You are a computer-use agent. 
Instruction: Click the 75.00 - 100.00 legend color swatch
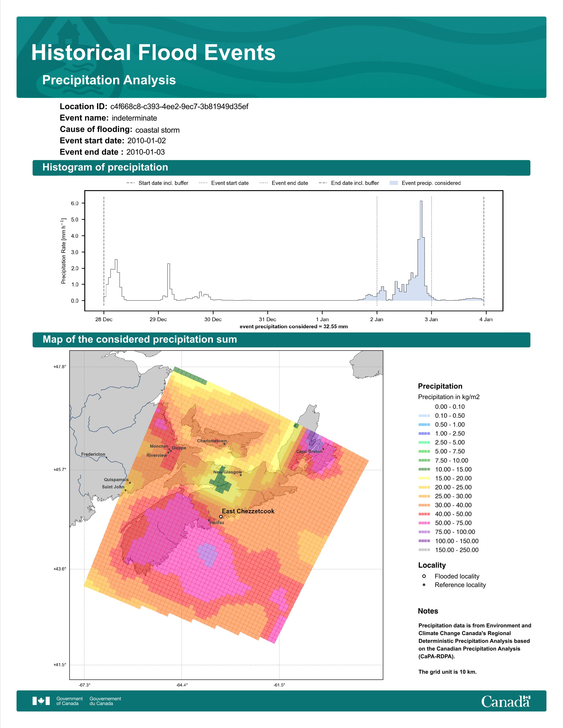[424, 532]
